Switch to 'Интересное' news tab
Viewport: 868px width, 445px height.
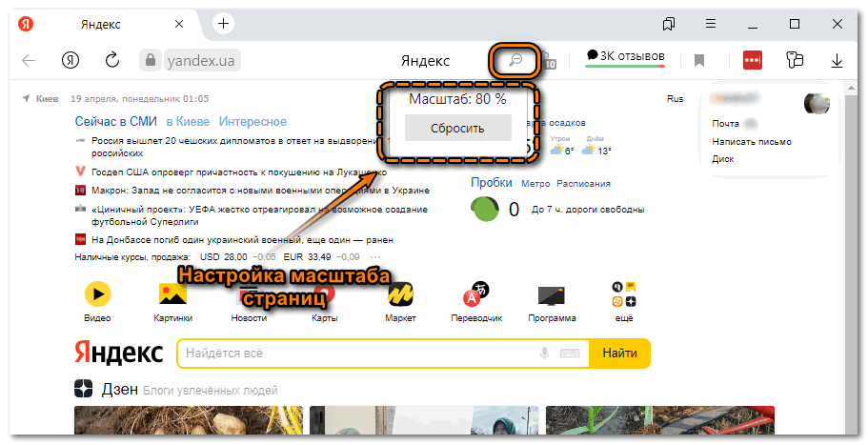coord(252,121)
